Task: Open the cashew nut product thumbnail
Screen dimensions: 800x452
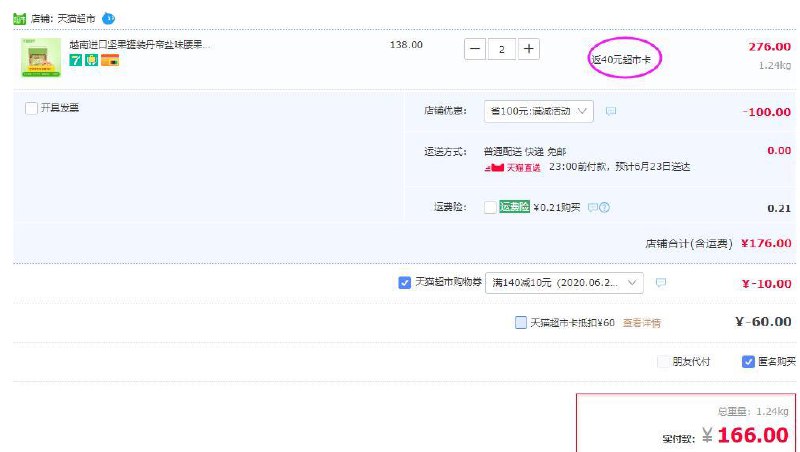Action: pyautogui.click(x=41, y=58)
